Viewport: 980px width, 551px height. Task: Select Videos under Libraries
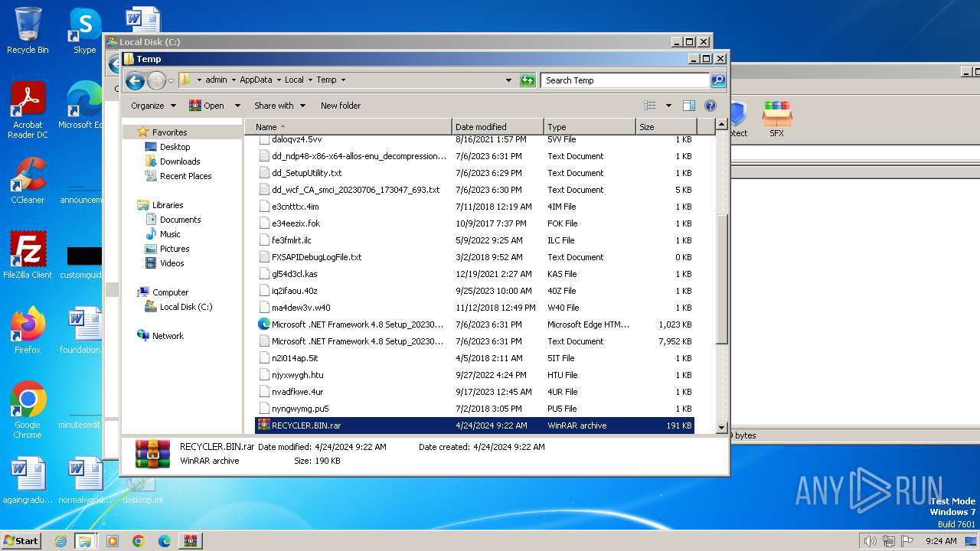click(x=171, y=263)
